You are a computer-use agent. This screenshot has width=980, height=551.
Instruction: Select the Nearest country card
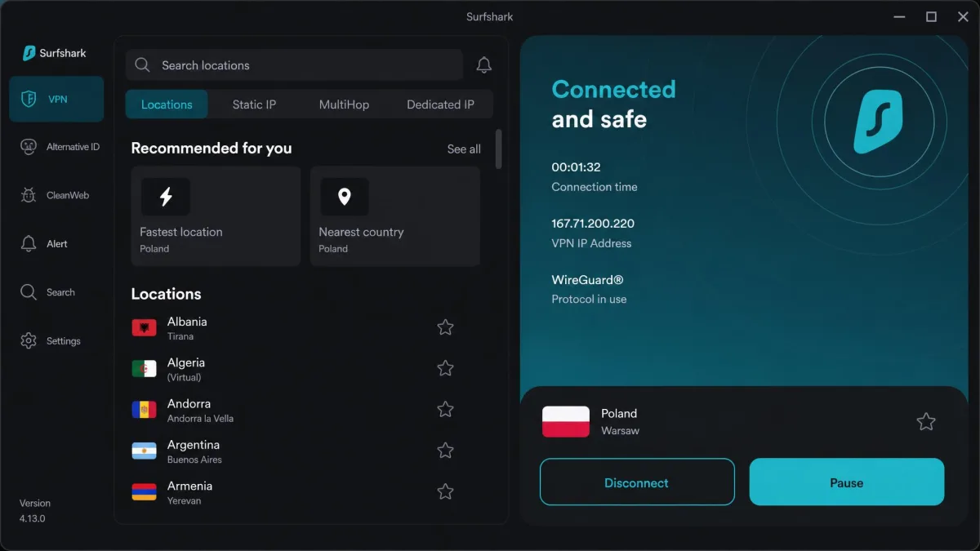tap(394, 216)
